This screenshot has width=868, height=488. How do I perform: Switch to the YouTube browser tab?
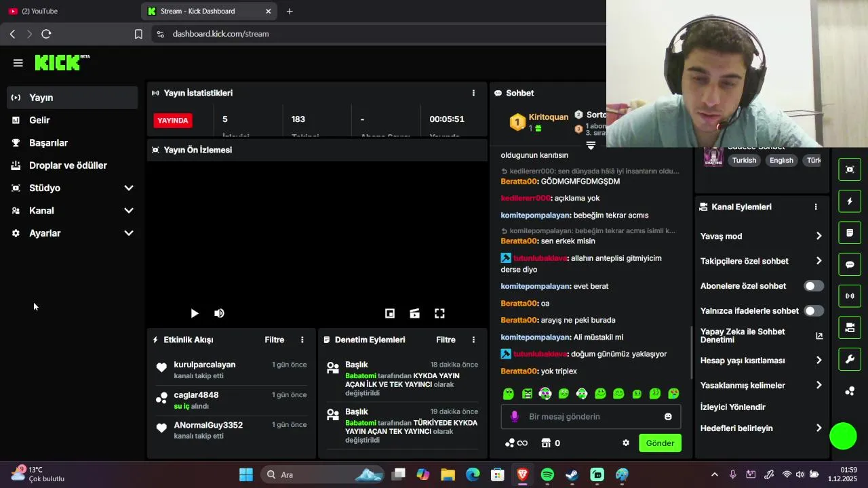coord(69,11)
